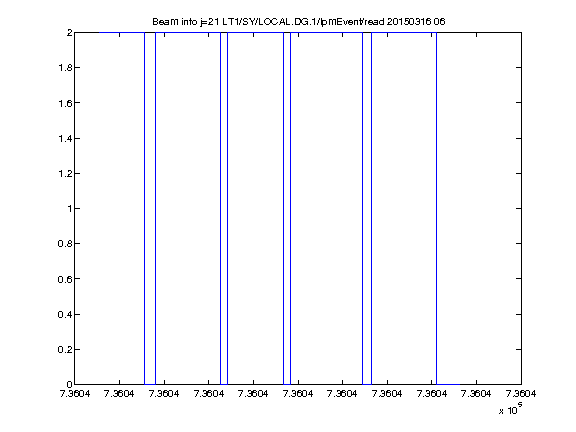
Task: Select the x10^5 exponent label below the x-axis
Action: 511,408
